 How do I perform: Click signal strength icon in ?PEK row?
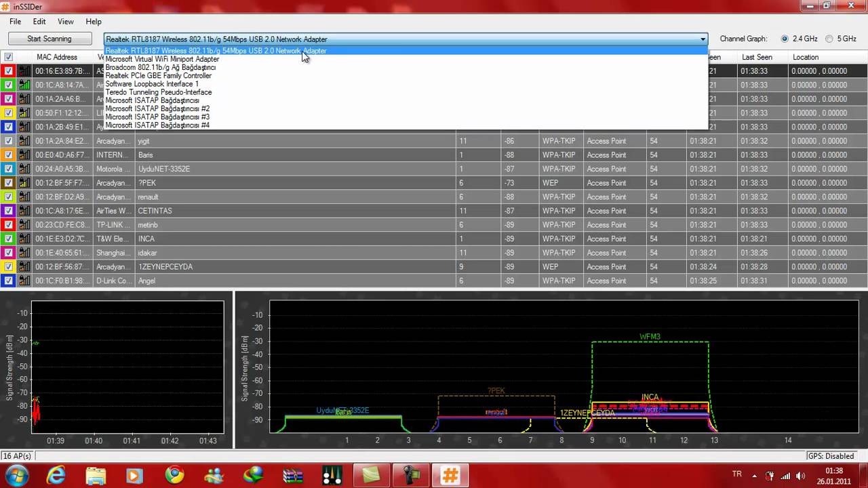pyautogui.click(x=24, y=183)
